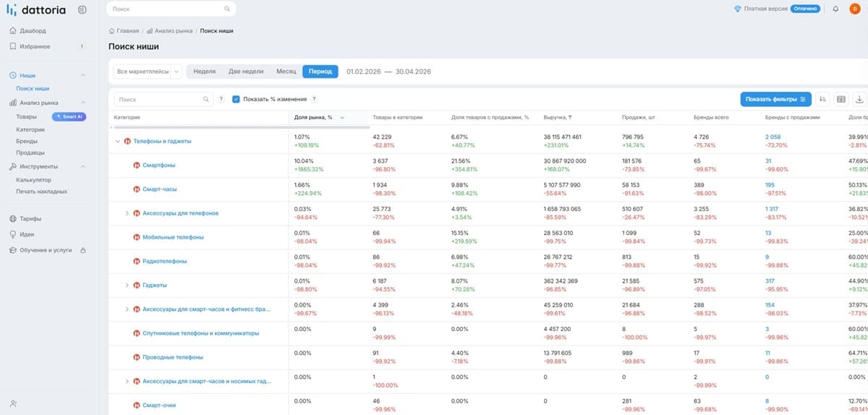868x415 pixels.
Task: Click the Избранное bookmark icon
Action: coord(13,46)
